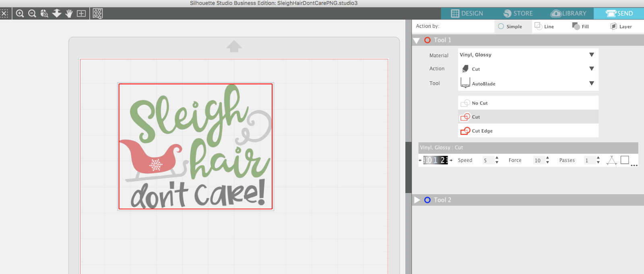Click the red Tool 1 circle icon
This screenshot has width=644, height=274.
427,40
